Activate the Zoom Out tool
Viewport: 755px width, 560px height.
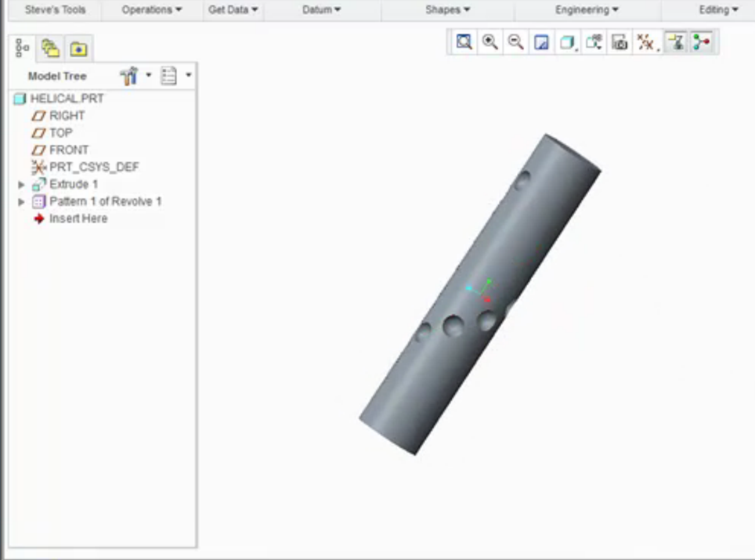[515, 42]
